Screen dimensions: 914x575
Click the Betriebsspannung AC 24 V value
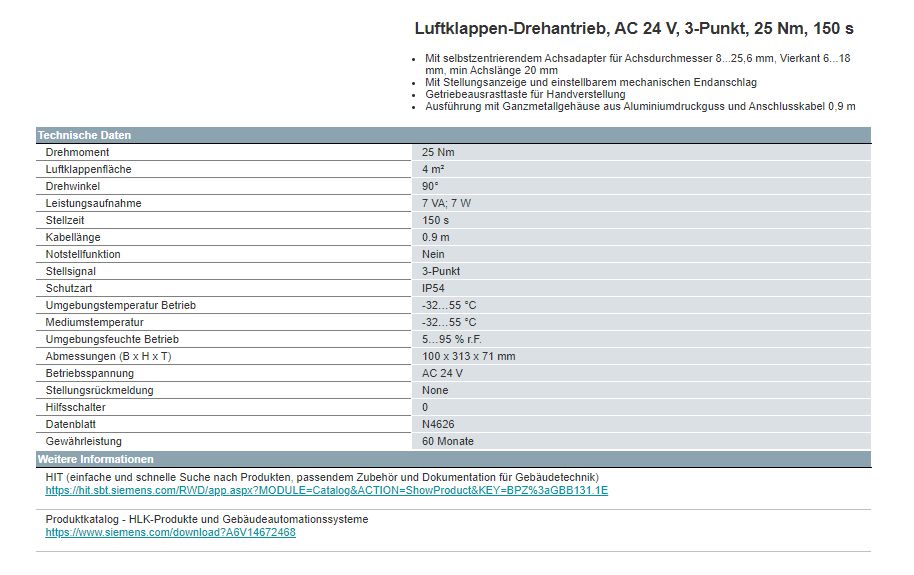coord(442,373)
